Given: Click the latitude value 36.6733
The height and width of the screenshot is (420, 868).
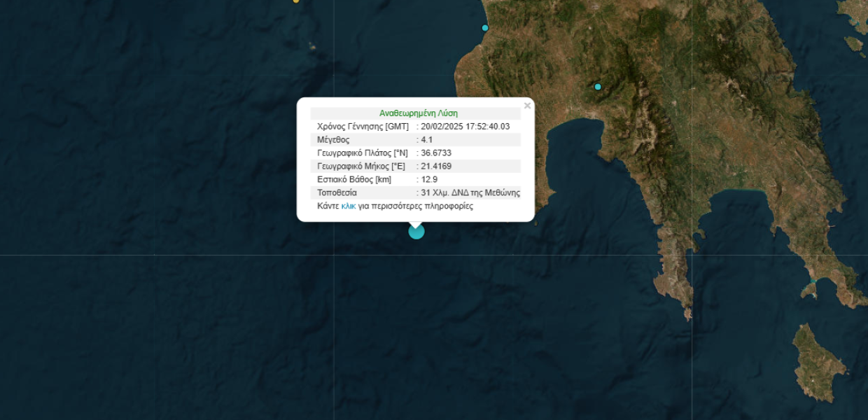Looking at the screenshot, I should pyautogui.click(x=436, y=153).
